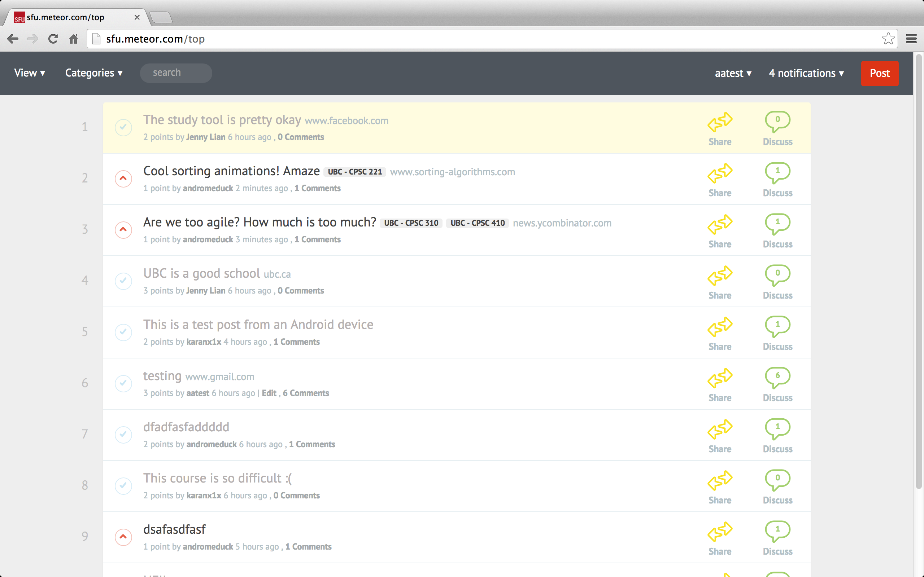Upvote 'Cool sorting animations! Amaze' post
This screenshot has height=577, width=924.
click(x=123, y=179)
